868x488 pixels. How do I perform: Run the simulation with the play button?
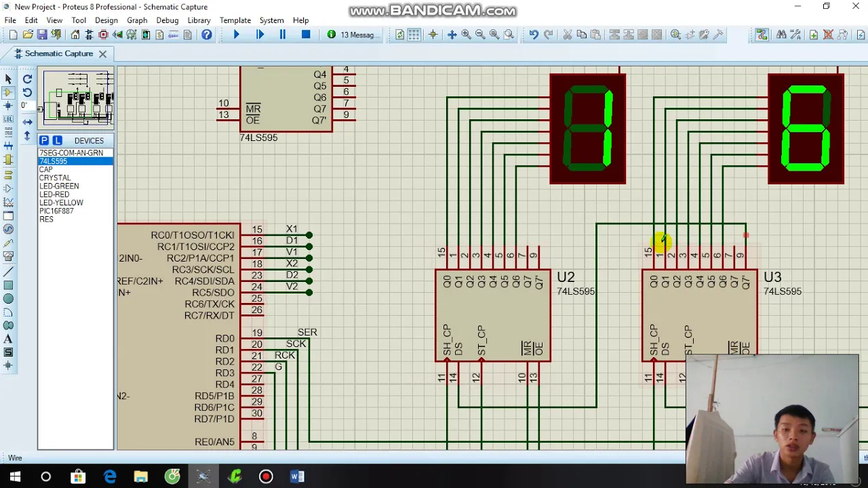236,35
